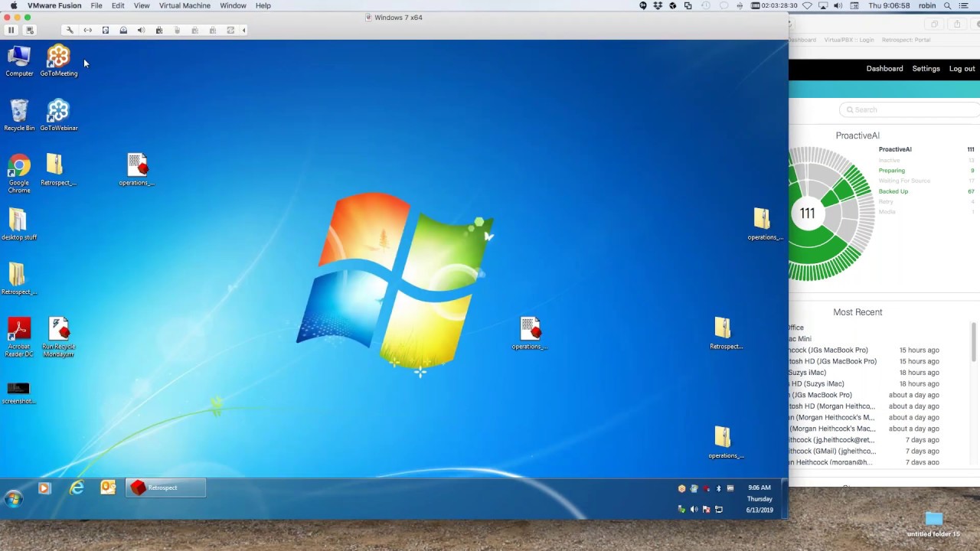The image size is (980, 551).
Task: Switch to Retrospect taskbar button
Action: tap(165, 487)
